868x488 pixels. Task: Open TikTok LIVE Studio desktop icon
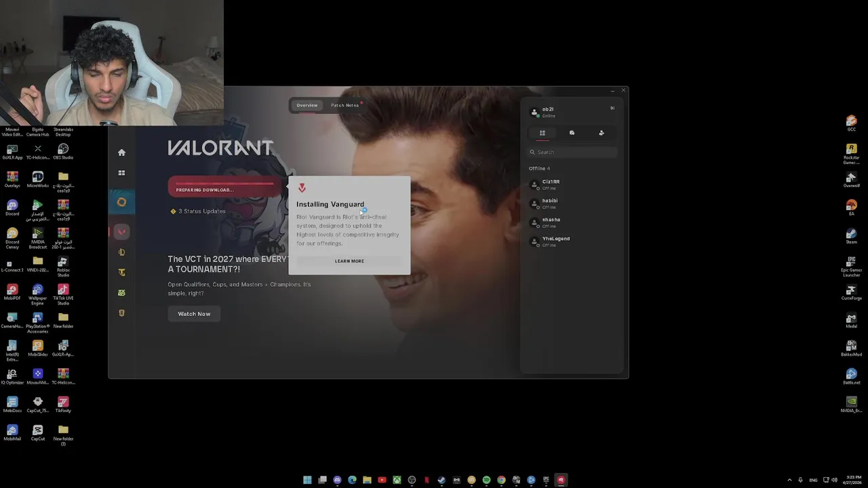[x=63, y=294]
